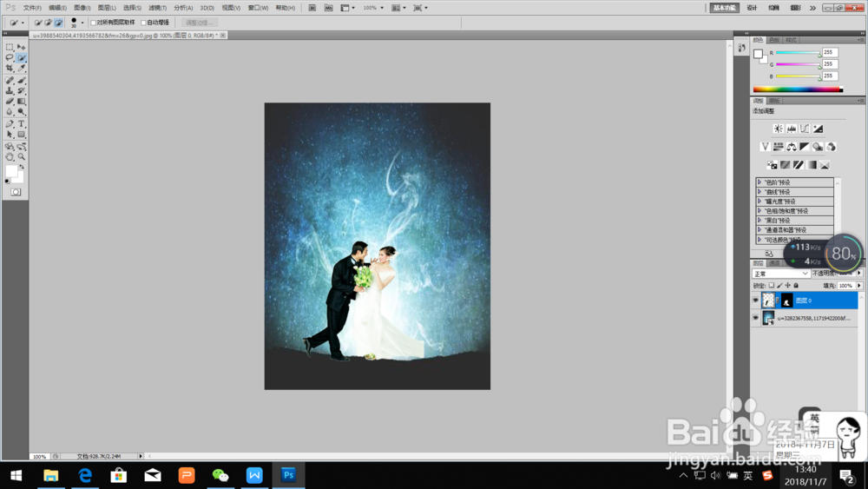Select the Move tool

tap(21, 47)
